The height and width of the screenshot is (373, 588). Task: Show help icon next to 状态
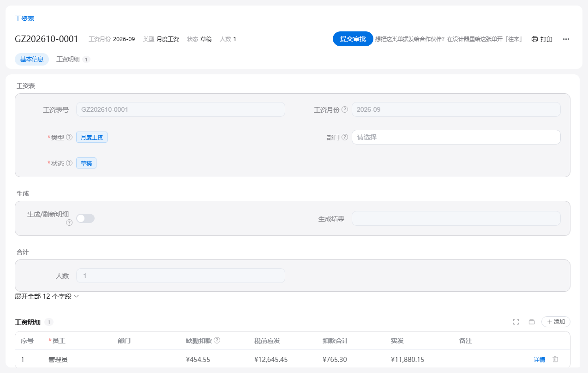click(69, 163)
